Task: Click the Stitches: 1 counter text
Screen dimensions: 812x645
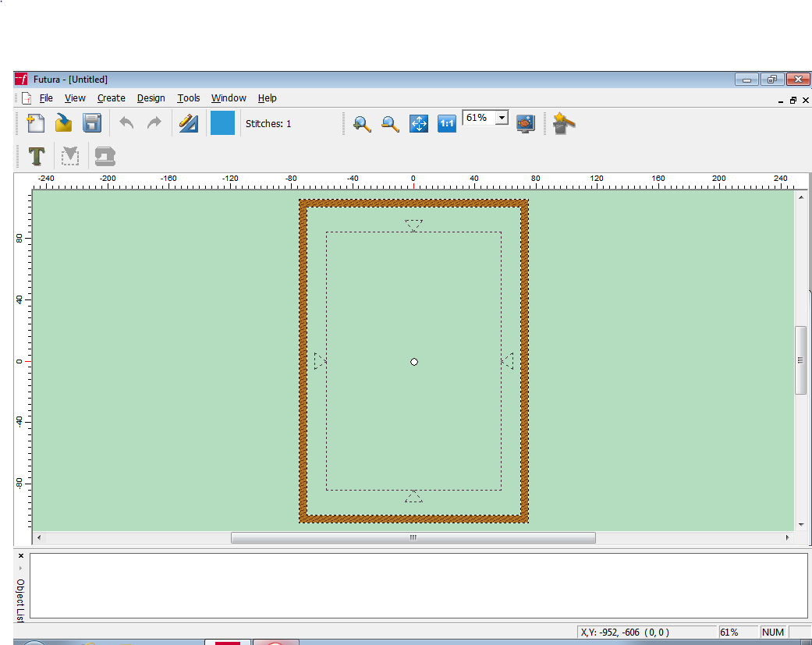Action: (x=268, y=124)
